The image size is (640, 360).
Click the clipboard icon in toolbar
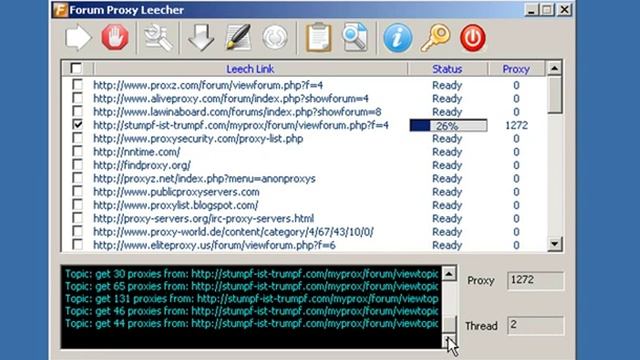pos(318,38)
